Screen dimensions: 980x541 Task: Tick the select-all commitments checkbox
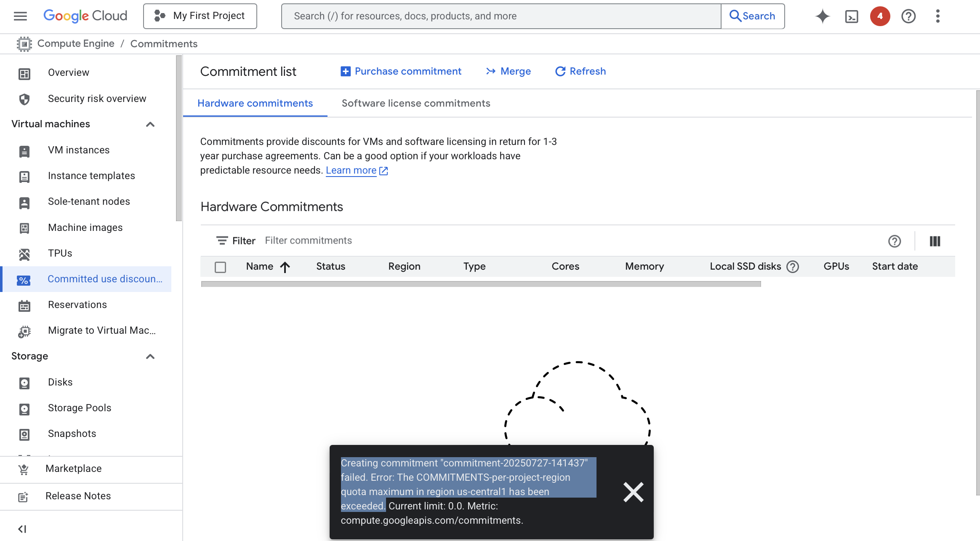(220, 267)
